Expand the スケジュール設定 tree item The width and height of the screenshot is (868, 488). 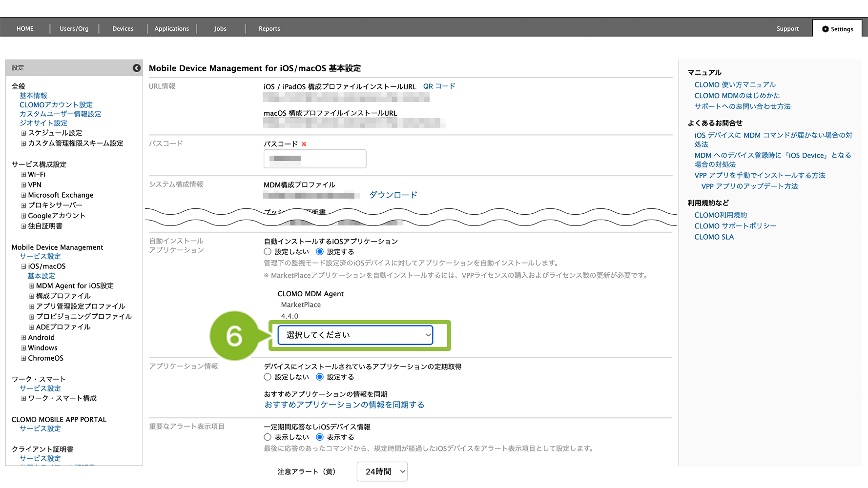click(23, 133)
